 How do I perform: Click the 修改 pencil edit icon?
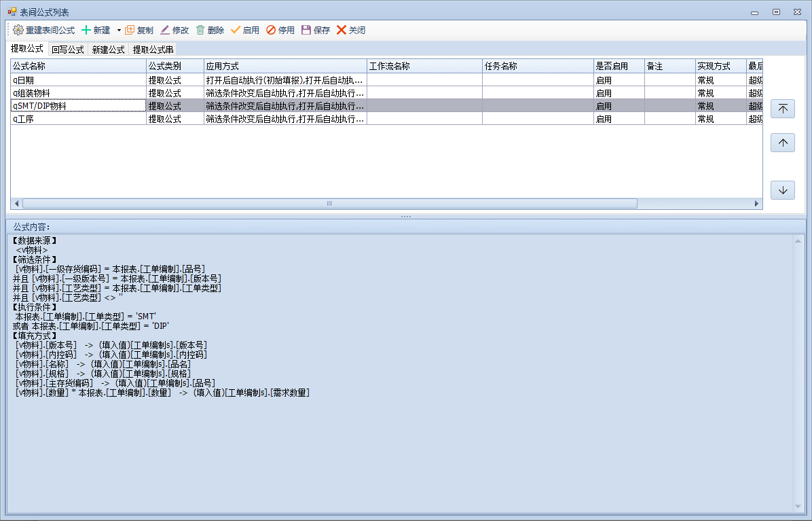(165, 30)
